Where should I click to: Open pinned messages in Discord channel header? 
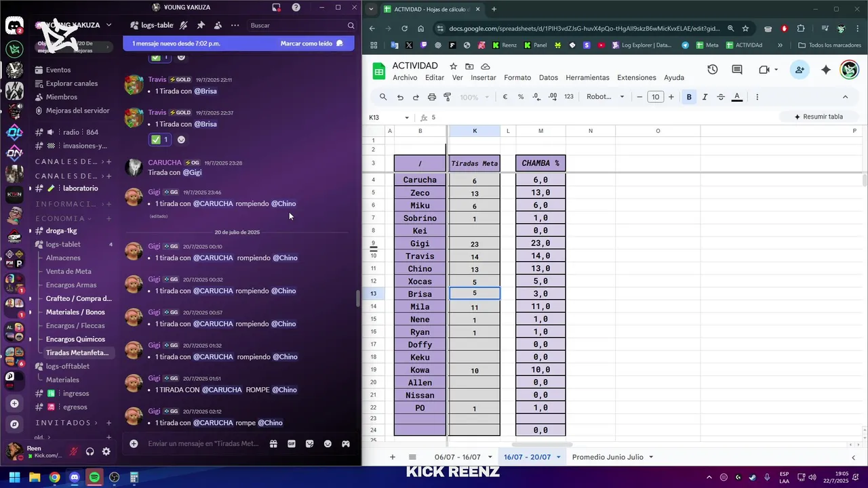click(x=201, y=25)
